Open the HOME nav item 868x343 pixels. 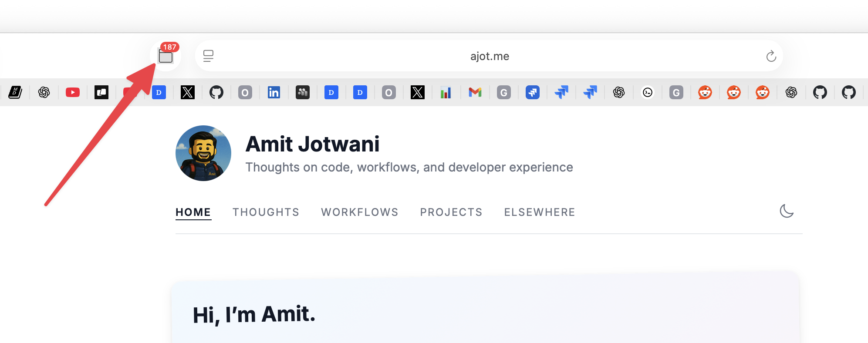[x=193, y=212]
